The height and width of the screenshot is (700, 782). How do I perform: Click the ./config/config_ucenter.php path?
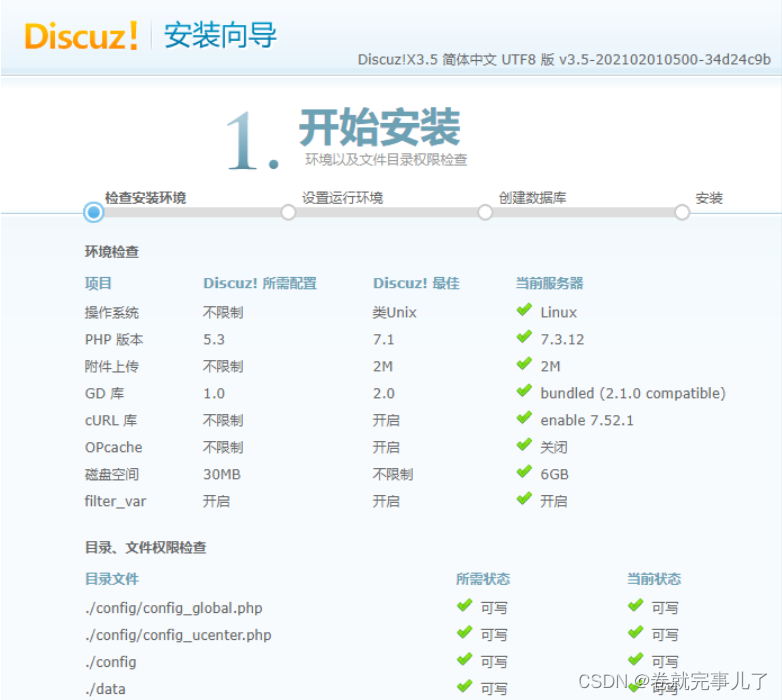(x=178, y=635)
